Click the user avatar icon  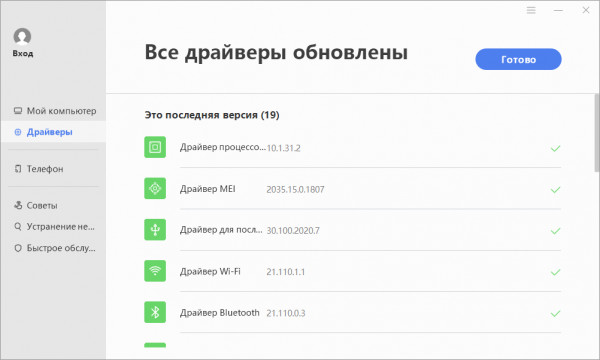(22, 37)
